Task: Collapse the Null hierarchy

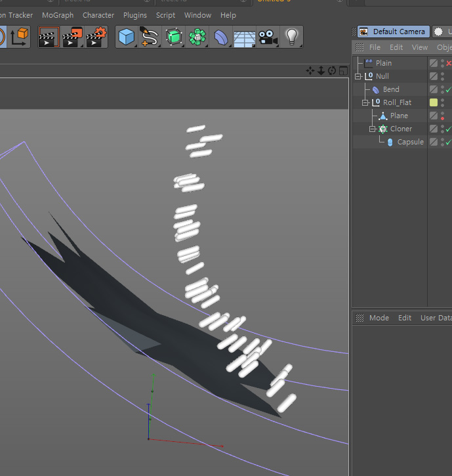Action: click(x=358, y=77)
